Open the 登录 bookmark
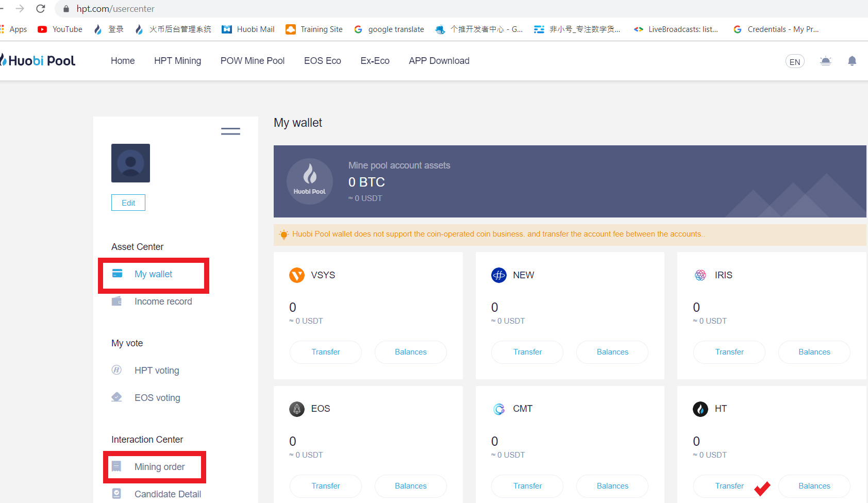 click(109, 29)
